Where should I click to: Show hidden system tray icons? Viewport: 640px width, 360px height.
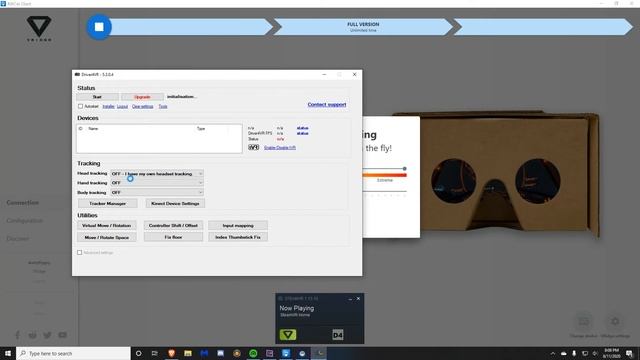pyautogui.click(x=553, y=353)
